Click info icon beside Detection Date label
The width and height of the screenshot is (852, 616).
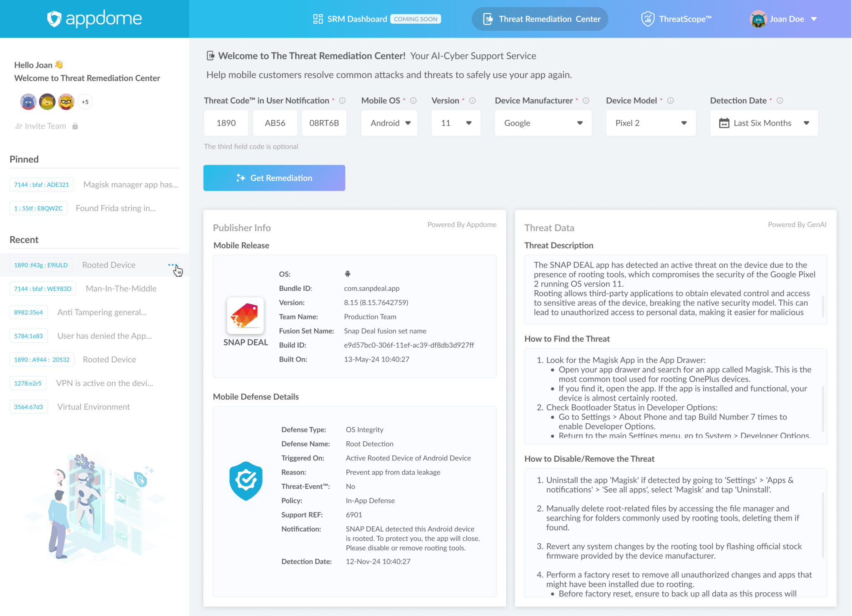click(x=780, y=101)
